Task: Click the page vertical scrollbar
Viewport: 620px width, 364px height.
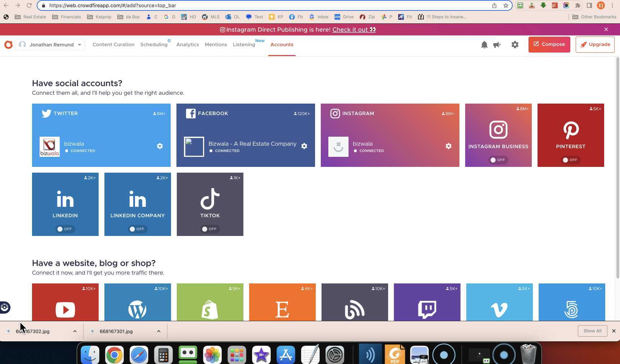Action: pyautogui.click(x=618, y=167)
